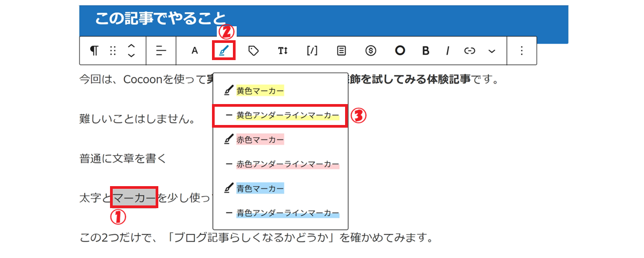Open the letter A text style menu
The image size is (644, 258).
pos(195,51)
